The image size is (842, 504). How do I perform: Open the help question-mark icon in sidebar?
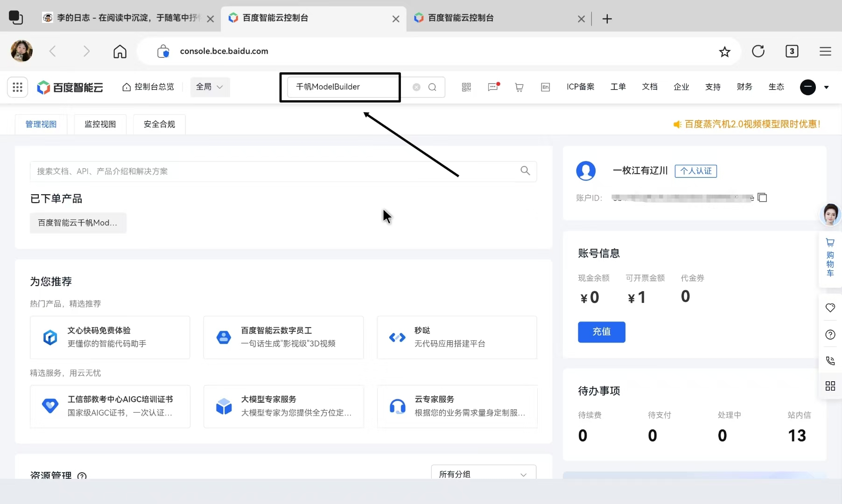[x=830, y=334]
